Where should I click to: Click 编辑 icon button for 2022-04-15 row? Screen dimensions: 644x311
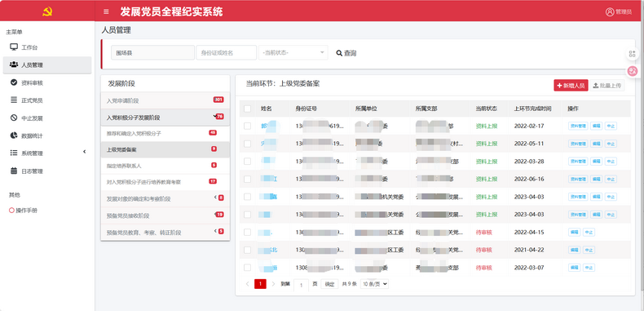pos(575,232)
